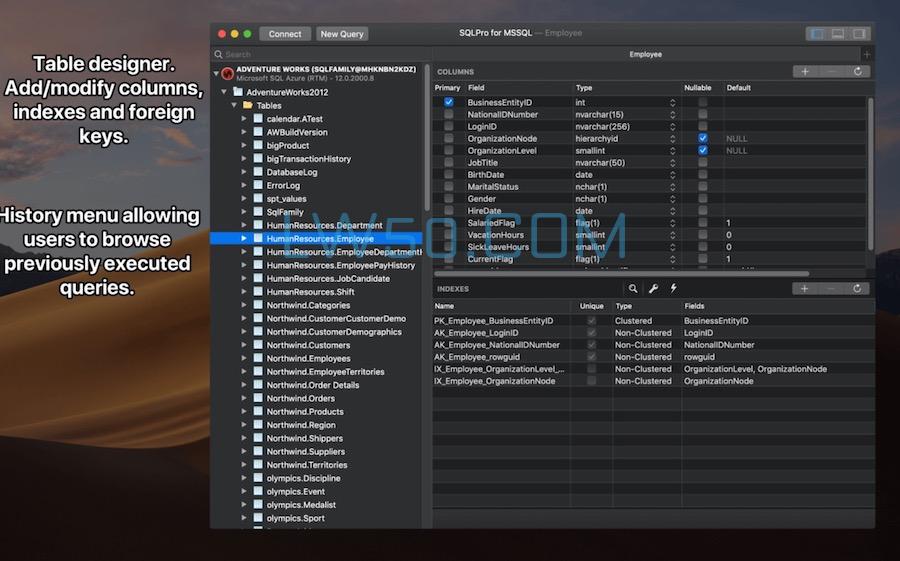Add an index in INDEXES section
900x561 pixels.
click(805, 289)
